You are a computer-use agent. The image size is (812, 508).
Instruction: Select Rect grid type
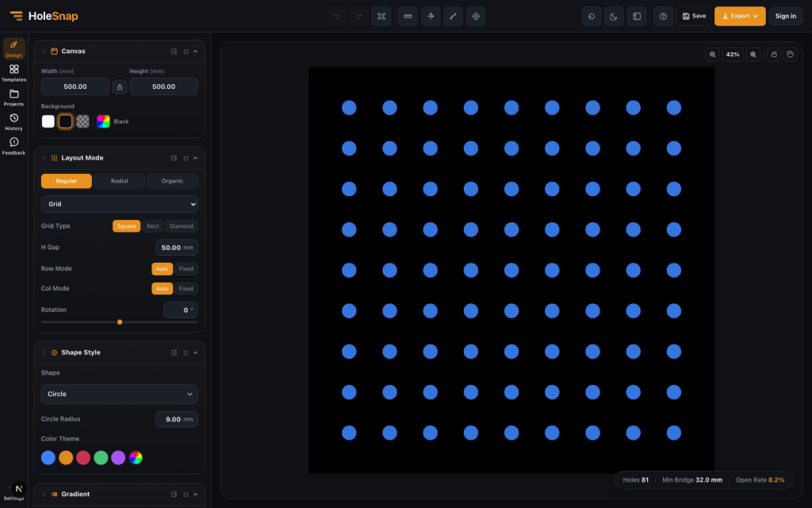click(153, 226)
